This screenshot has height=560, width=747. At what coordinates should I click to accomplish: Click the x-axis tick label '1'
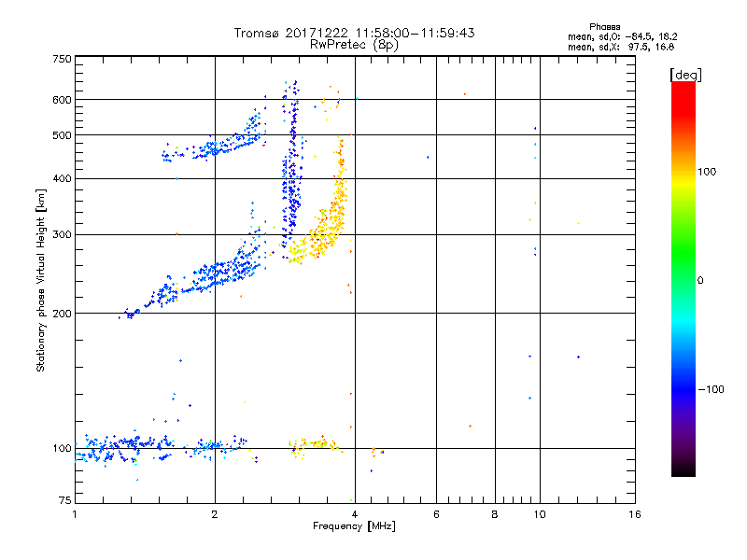pos(75,514)
